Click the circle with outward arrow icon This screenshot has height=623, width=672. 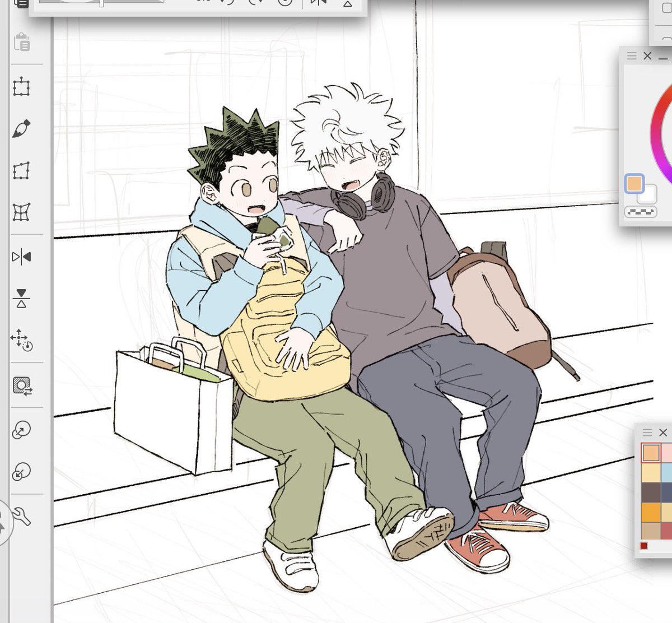[21, 430]
